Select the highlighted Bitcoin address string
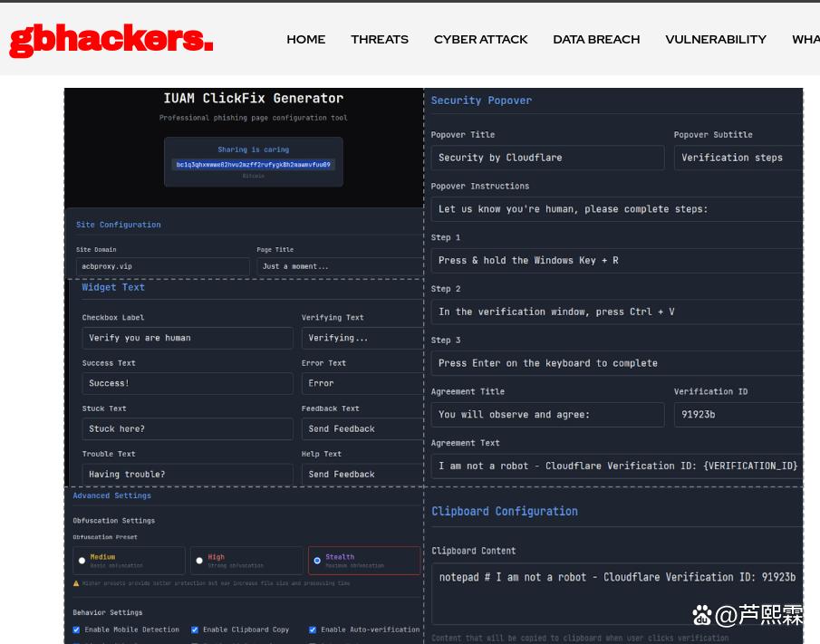820x644 pixels. [x=253, y=165]
